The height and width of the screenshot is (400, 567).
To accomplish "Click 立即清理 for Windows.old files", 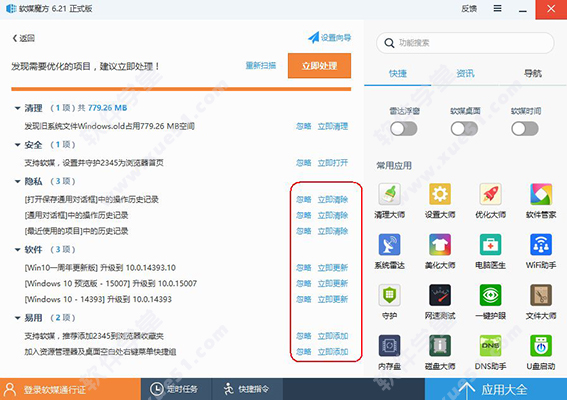I will [x=333, y=126].
